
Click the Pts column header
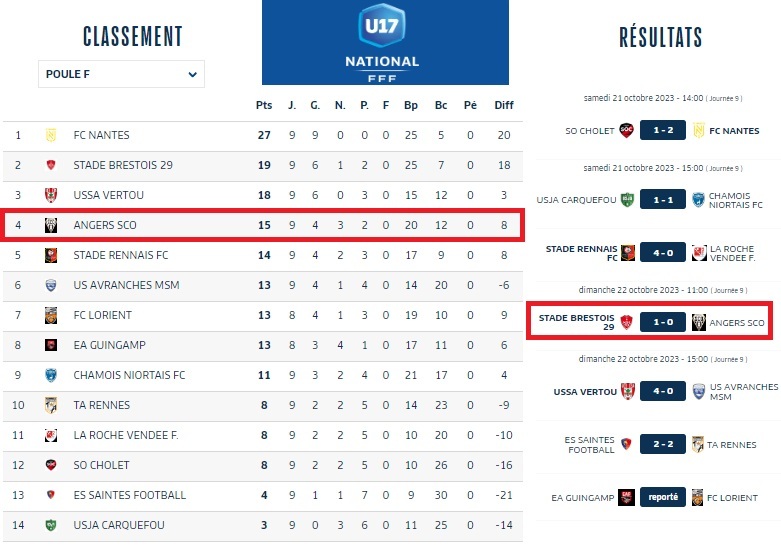(x=264, y=105)
